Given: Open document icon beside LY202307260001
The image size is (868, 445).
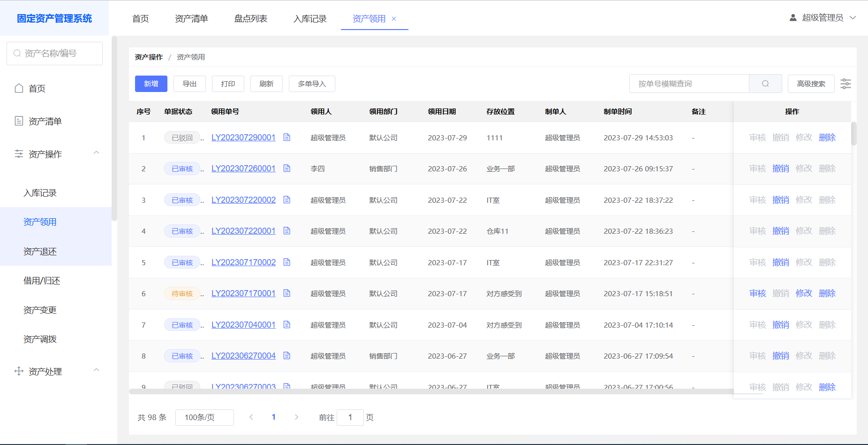Looking at the screenshot, I should 287,169.
